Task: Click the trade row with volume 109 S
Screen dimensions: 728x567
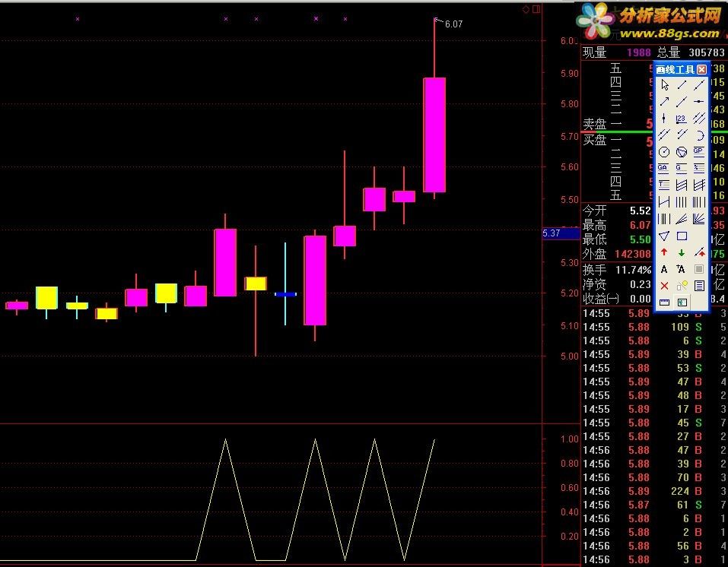Action: tap(654, 327)
